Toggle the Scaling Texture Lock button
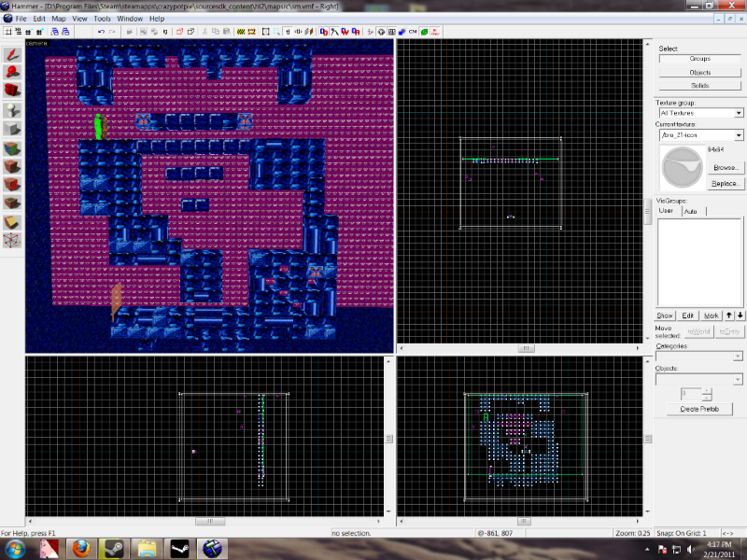The height and width of the screenshot is (560, 747). pyautogui.click(x=299, y=32)
